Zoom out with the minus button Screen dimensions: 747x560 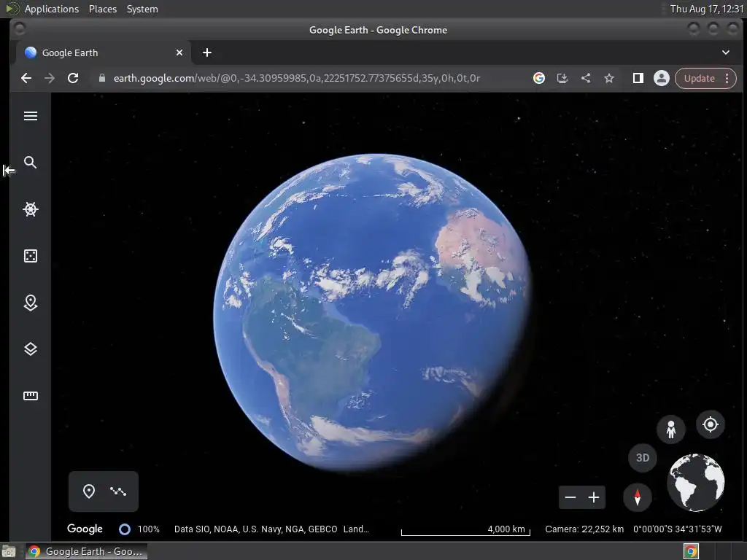tap(570, 497)
